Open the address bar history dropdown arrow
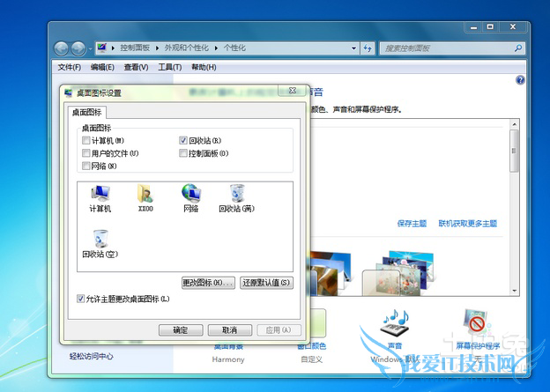Screen dimensions: 550x392 (x=354, y=48)
